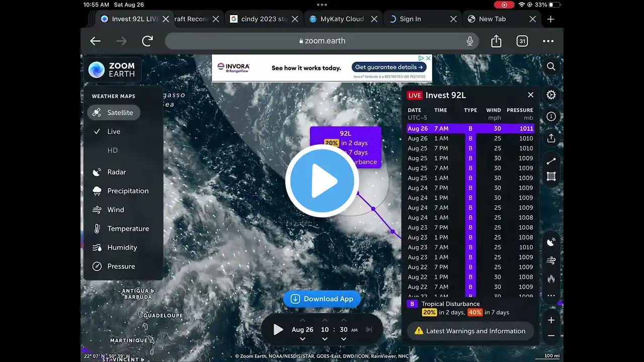Decrease the hour with down chevron
The image size is (644, 362).
point(325,339)
